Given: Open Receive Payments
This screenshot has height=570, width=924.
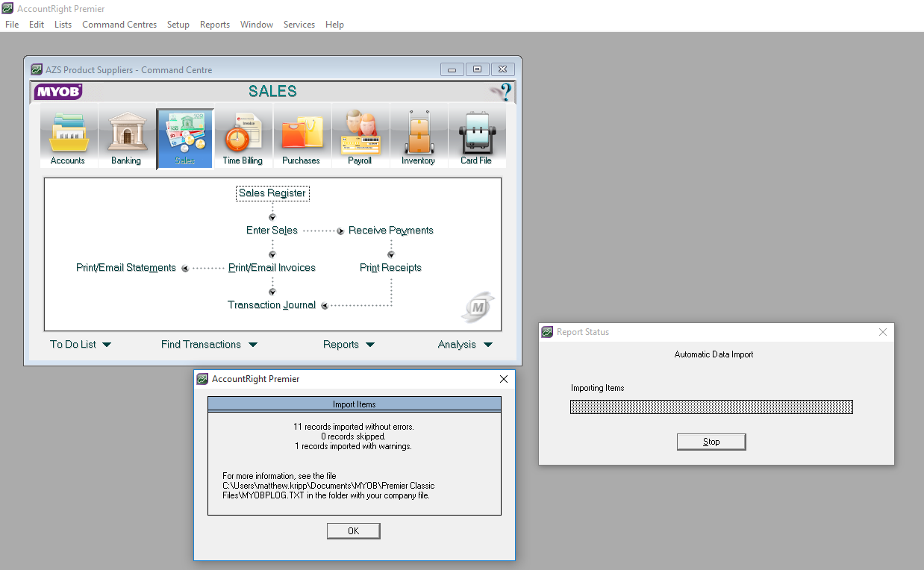Looking at the screenshot, I should (x=391, y=231).
